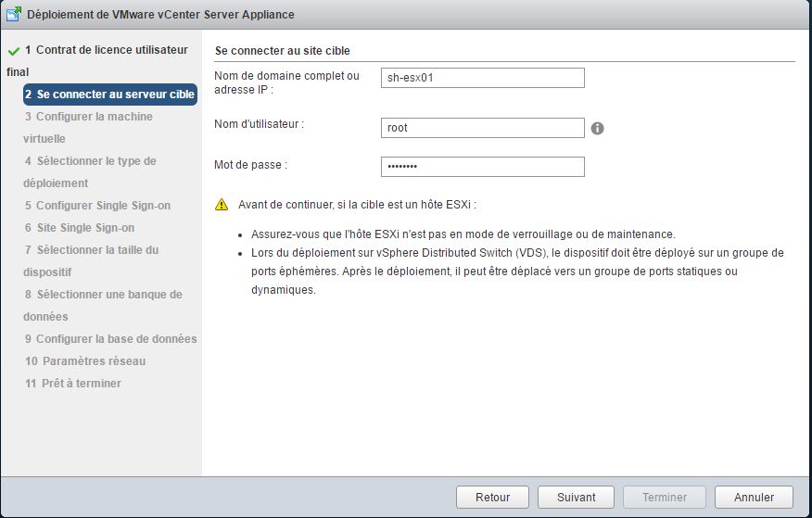Viewport: 812px width, 518px height.
Task: Click the info icon next to username field
Action: [597, 128]
